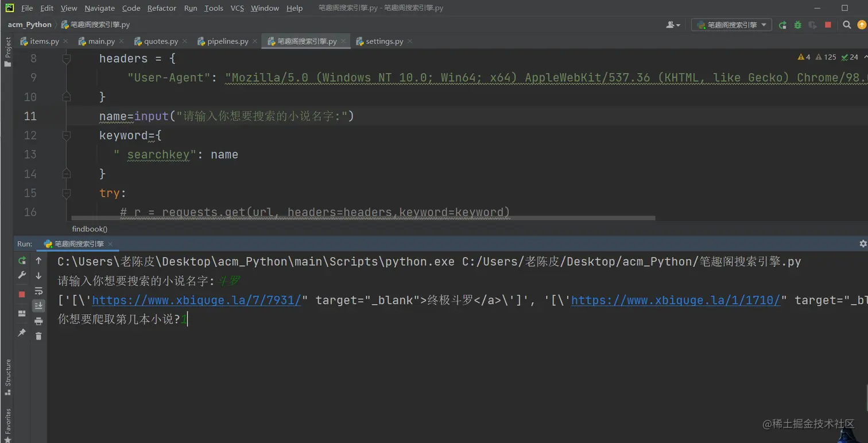Open the Window menu
868x443 pixels.
tap(265, 8)
